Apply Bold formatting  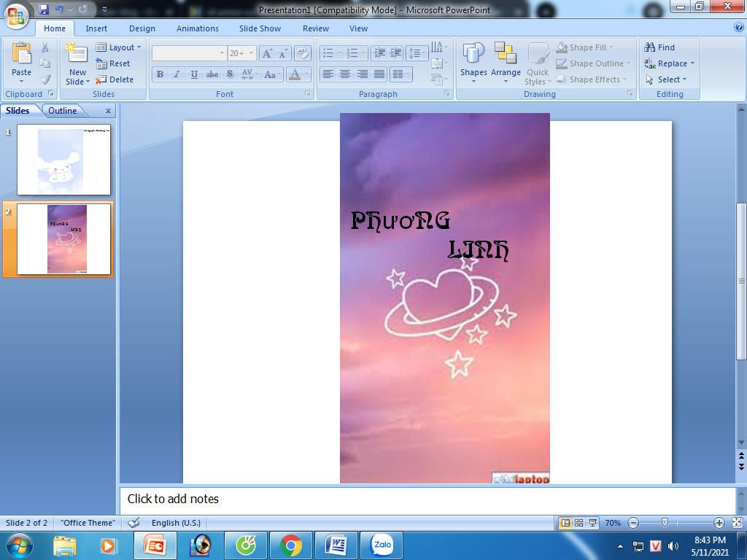(160, 74)
